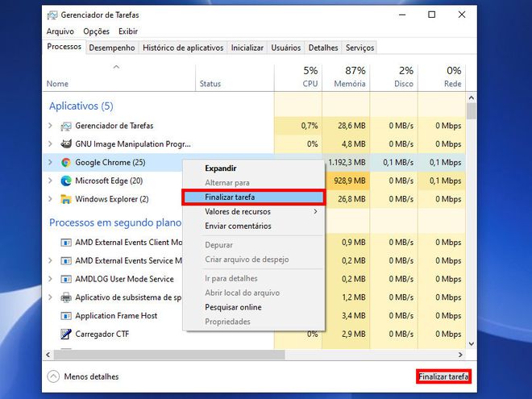This screenshot has height=399, width=532.
Task: Click the horizontal scrollbar right arrow
Action: coord(460,355)
